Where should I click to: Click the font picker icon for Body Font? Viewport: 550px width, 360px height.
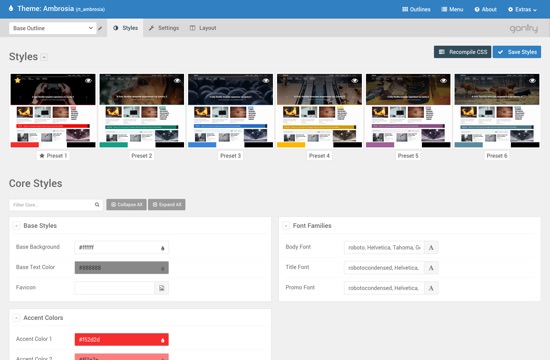(x=431, y=247)
